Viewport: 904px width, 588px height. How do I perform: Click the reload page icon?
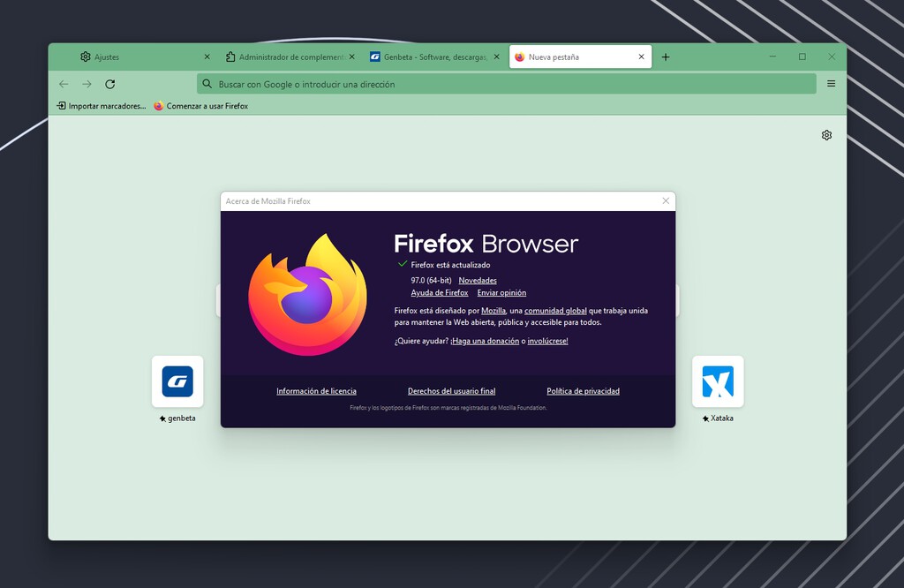(x=110, y=84)
